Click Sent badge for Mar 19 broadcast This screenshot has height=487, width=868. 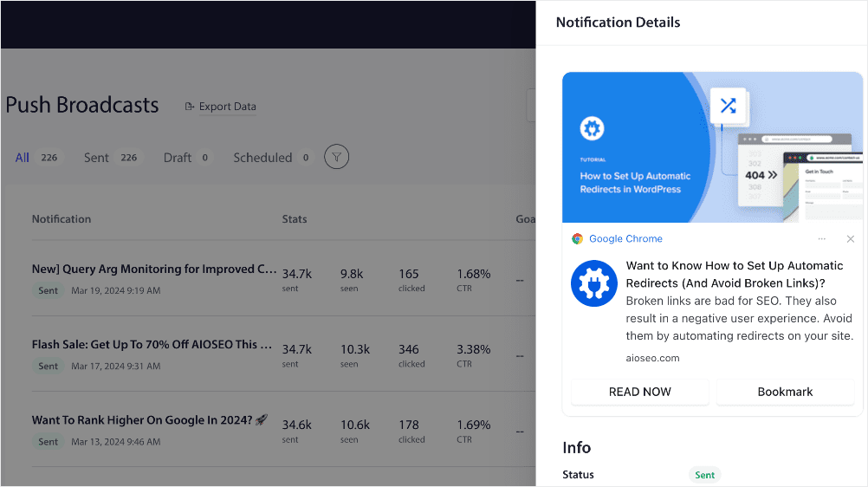pyautogui.click(x=49, y=290)
